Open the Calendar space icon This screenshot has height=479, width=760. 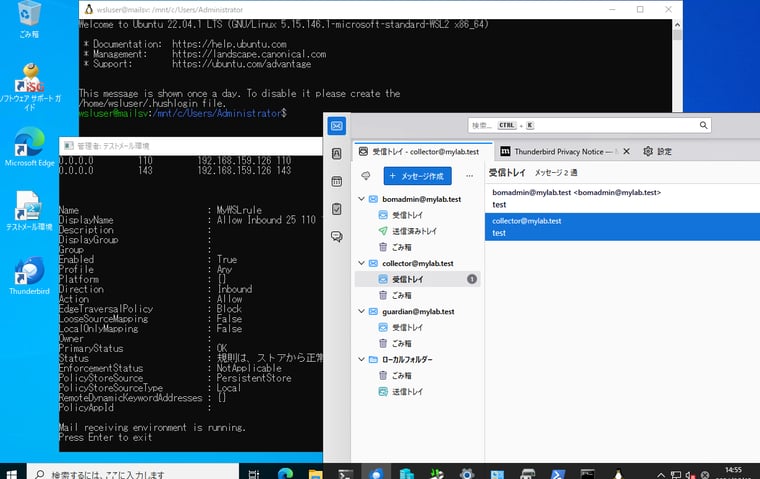(336, 181)
